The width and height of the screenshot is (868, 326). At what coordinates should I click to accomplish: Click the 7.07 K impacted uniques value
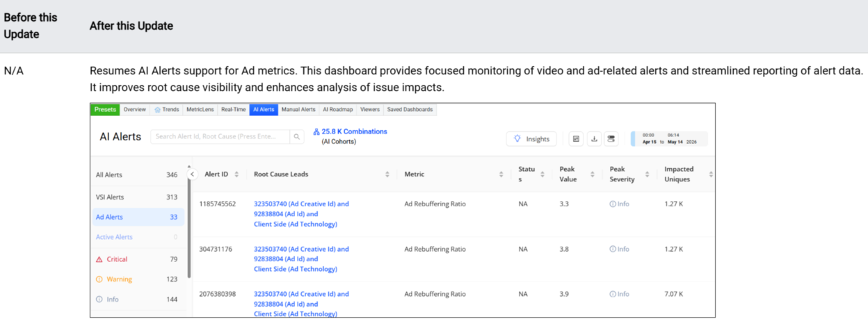[673, 294]
